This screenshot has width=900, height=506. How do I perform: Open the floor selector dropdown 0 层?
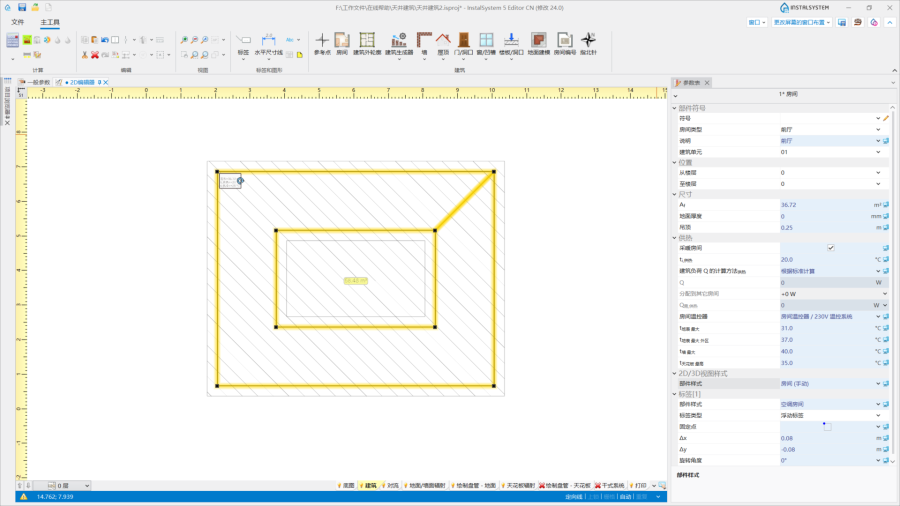click(x=71, y=485)
